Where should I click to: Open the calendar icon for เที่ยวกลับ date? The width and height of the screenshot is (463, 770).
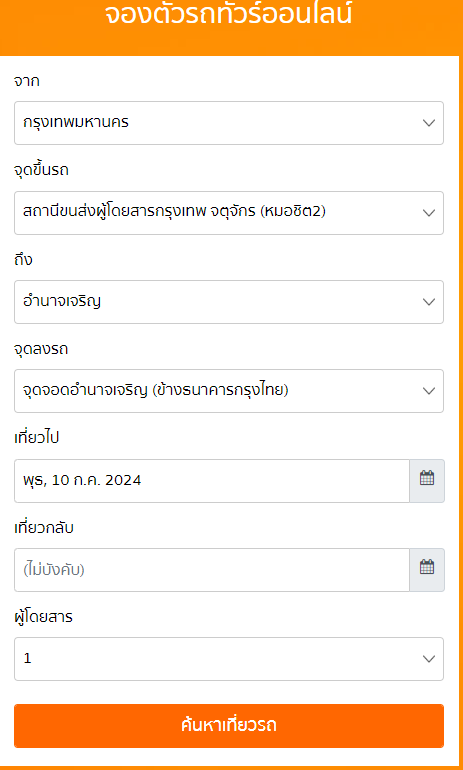coord(427,570)
